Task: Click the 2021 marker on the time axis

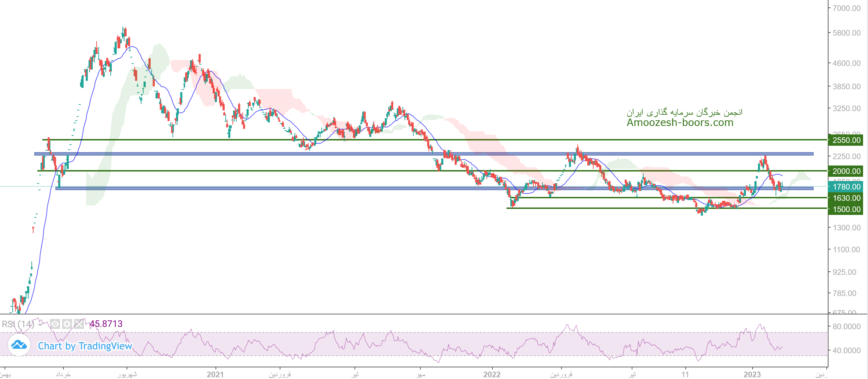Action: 215,374
